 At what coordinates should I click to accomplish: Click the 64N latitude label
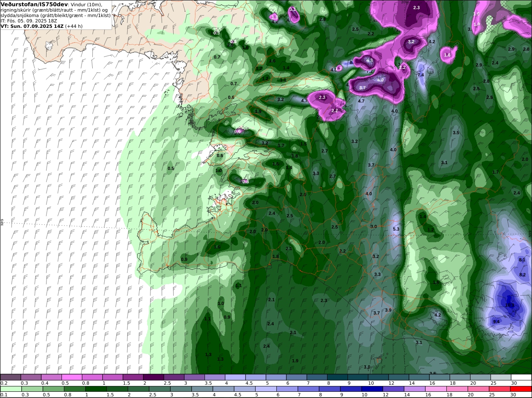[2, 222]
